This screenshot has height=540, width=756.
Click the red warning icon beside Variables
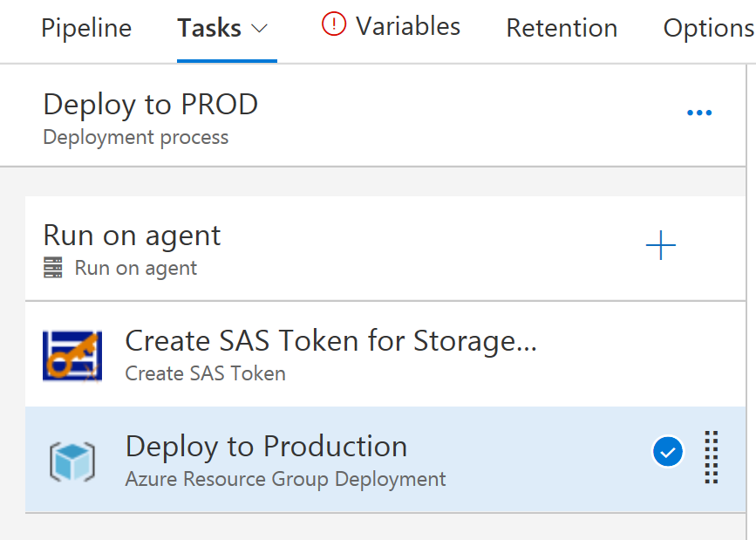pyautogui.click(x=334, y=24)
